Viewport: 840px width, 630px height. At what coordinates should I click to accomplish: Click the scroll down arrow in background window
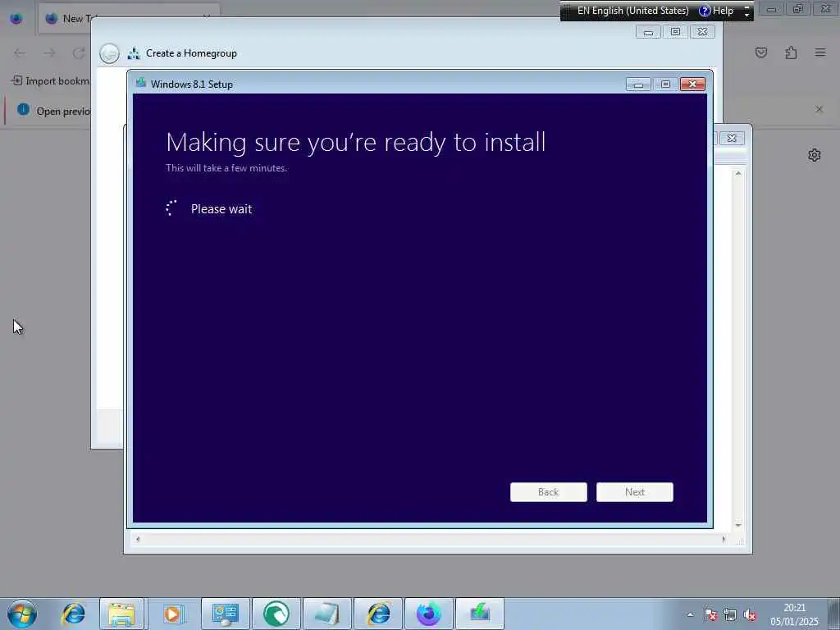point(738,525)
